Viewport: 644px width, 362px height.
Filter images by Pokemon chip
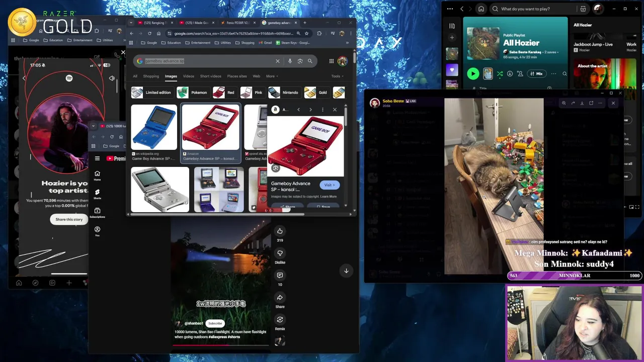(193, 93)
